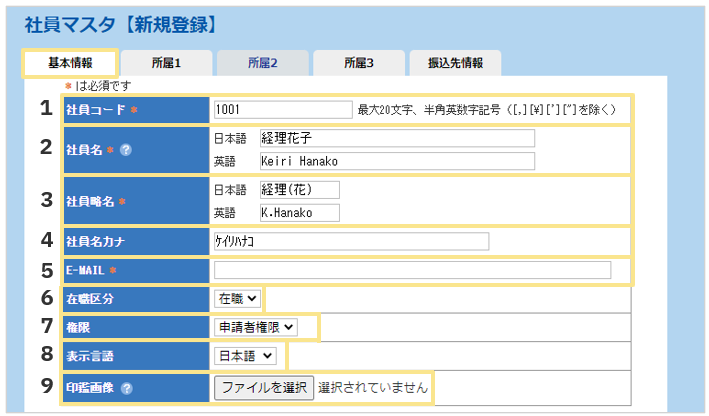Open the 振込先情報 tab
The image size is (709, 416).
point(455,63)
